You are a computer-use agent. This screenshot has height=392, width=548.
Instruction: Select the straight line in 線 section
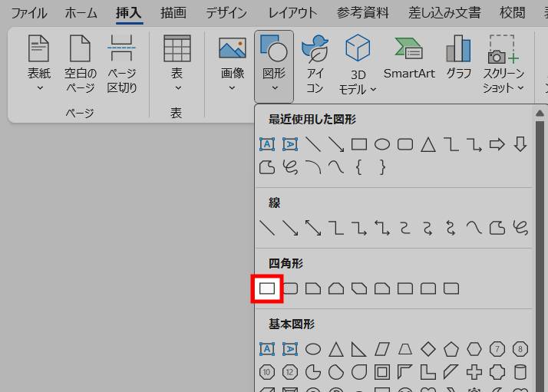tap(267, 228)
